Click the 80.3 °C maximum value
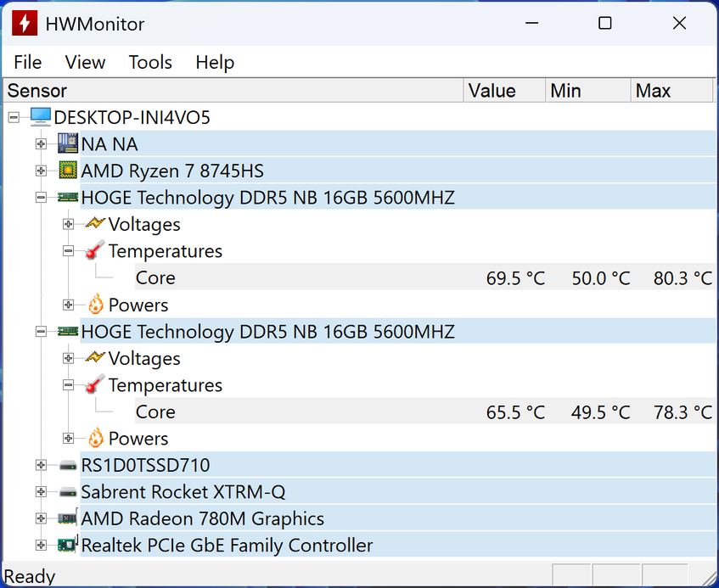719x588 pixels. click(x=682, y=277)
